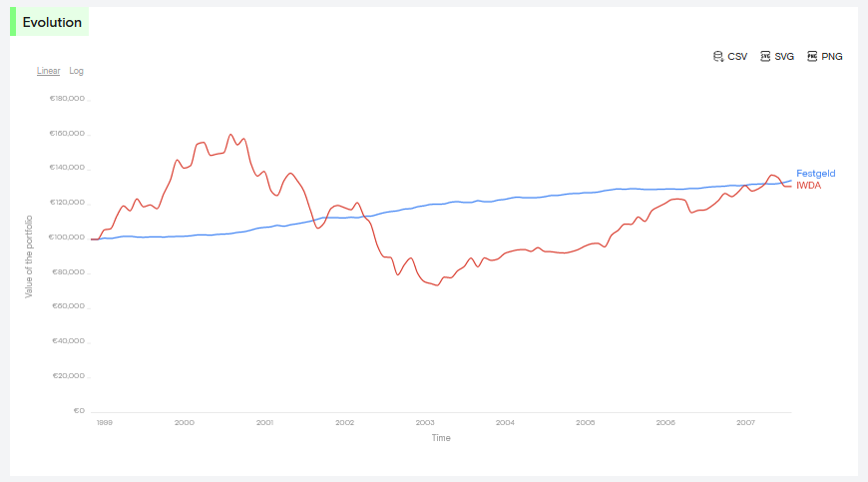This screenshot has height=482, width=868.
Task: Select the IWDA series label
Action: point(808,186)
